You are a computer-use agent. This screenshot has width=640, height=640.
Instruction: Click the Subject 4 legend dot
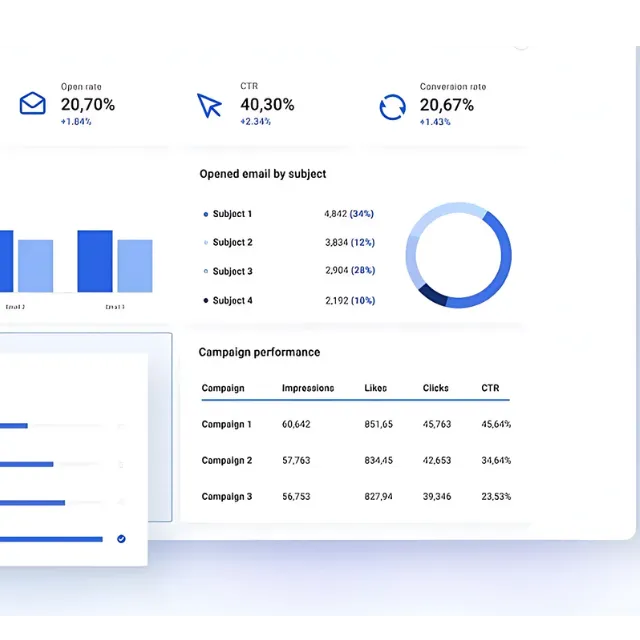tap(206, 300)
